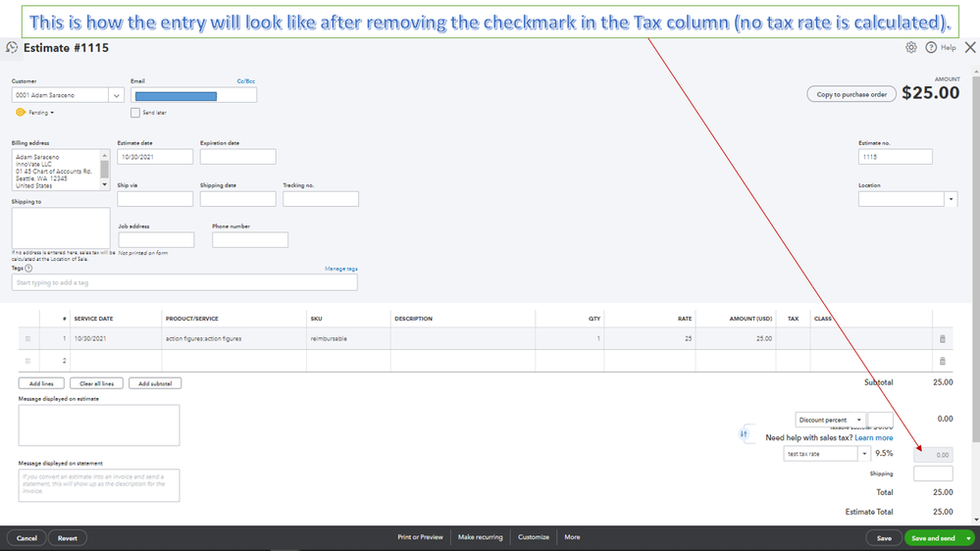
Task: Click the amount cell showing 25.00
Action: [x=736, y=338]
